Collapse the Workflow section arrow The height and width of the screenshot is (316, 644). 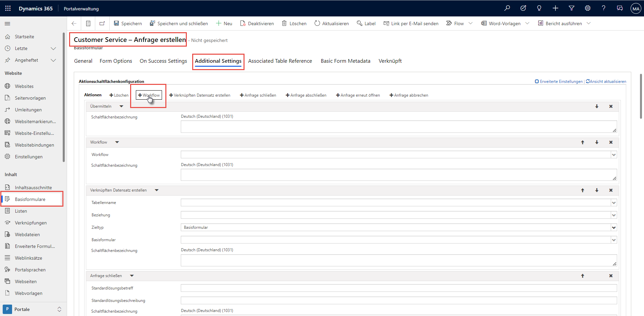(117, 142)
